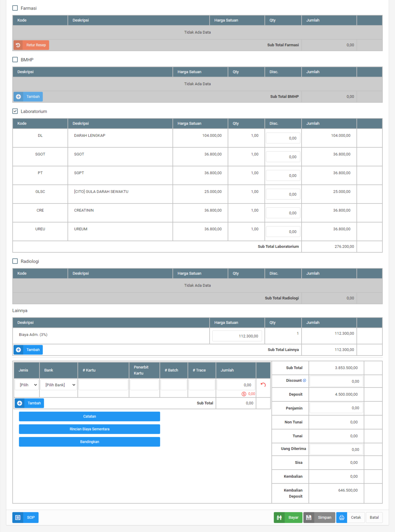Click the refresh icon next to Discount
This screenshot has height=532, width=395.
[304, 380]
